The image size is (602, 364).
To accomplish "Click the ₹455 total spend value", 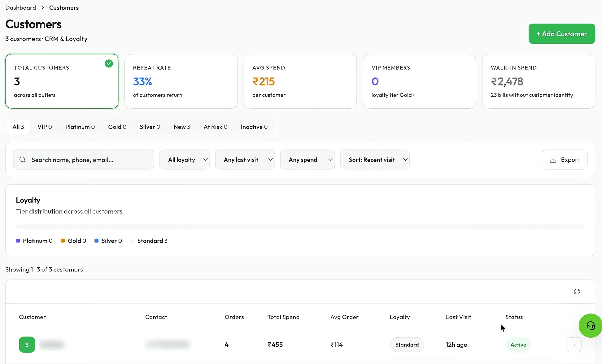I will pyautogui.click(x=275, y=344).
